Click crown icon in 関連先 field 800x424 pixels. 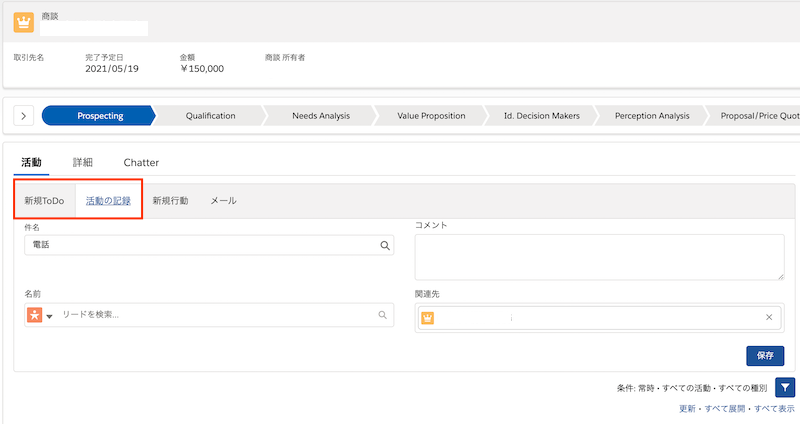pos(428,318)
